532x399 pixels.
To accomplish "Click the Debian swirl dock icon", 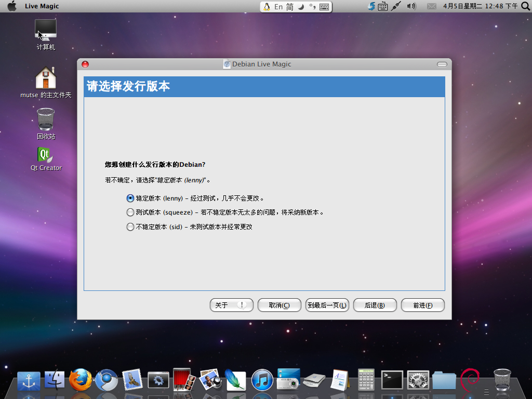I will coord(470,380).
